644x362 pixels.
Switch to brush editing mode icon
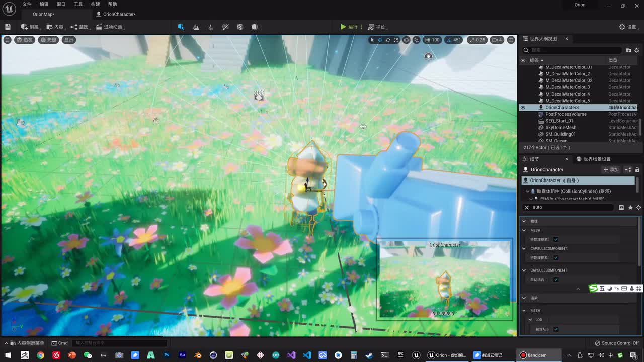point(255,27)
